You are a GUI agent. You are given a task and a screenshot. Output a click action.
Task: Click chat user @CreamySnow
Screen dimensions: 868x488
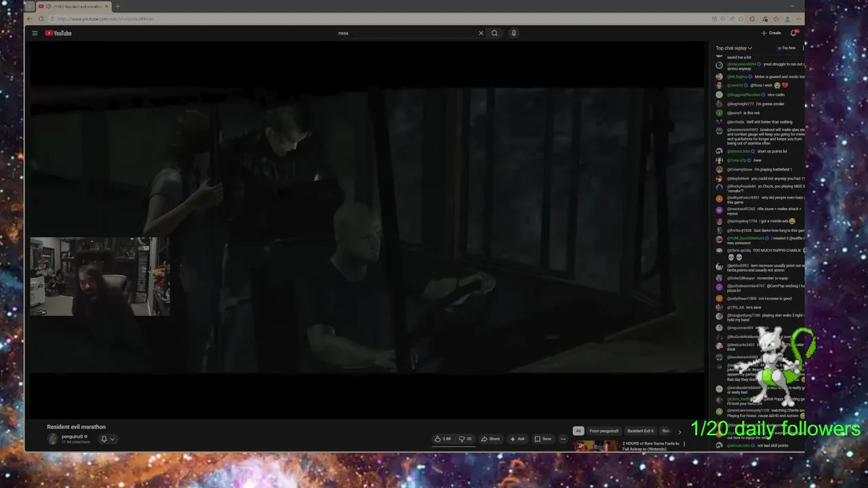739,169
